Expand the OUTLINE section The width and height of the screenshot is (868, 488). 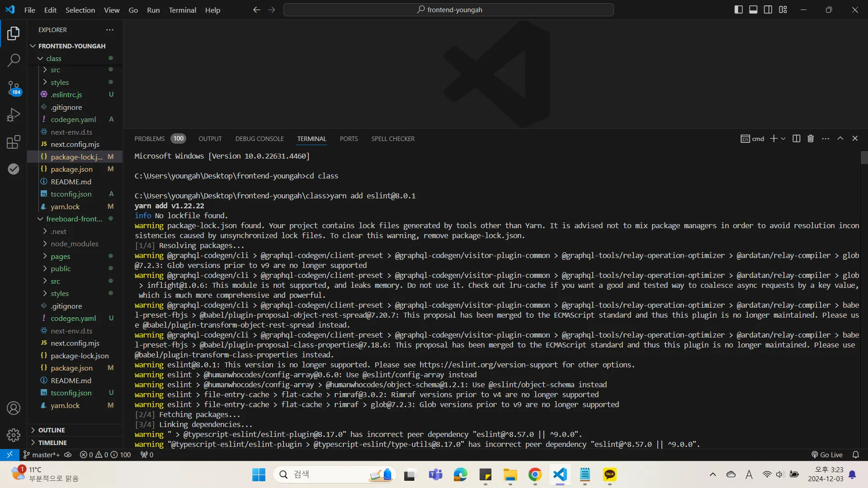pyautogui.click(x=75, y=430)
